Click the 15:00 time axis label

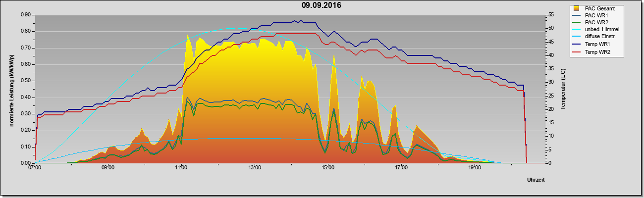click(x=328, y=167)
